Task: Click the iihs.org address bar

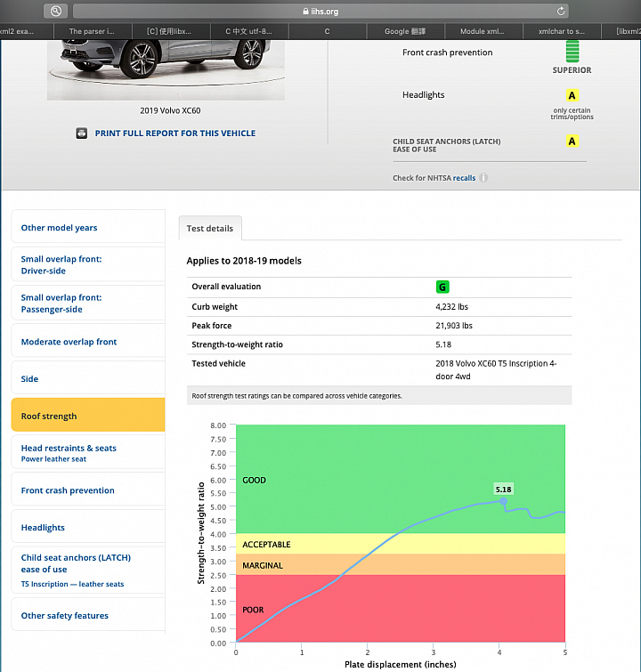Action: click(x=320, y=12)
